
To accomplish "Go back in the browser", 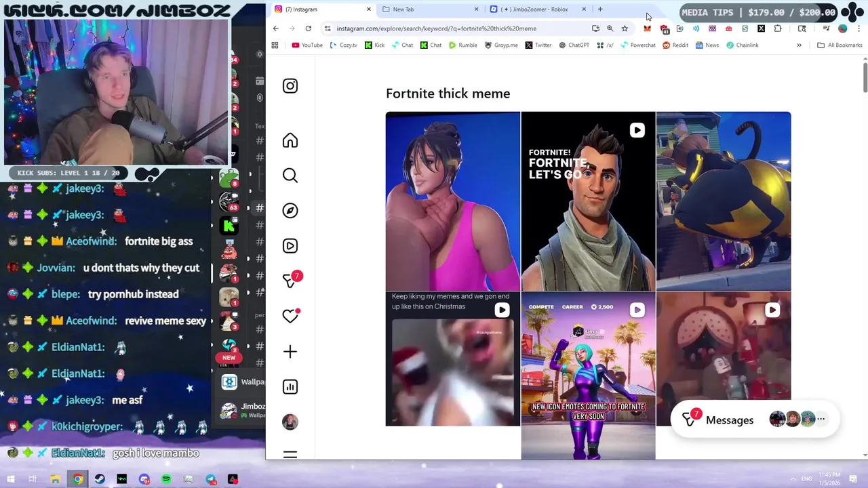I will click(276, 28).
